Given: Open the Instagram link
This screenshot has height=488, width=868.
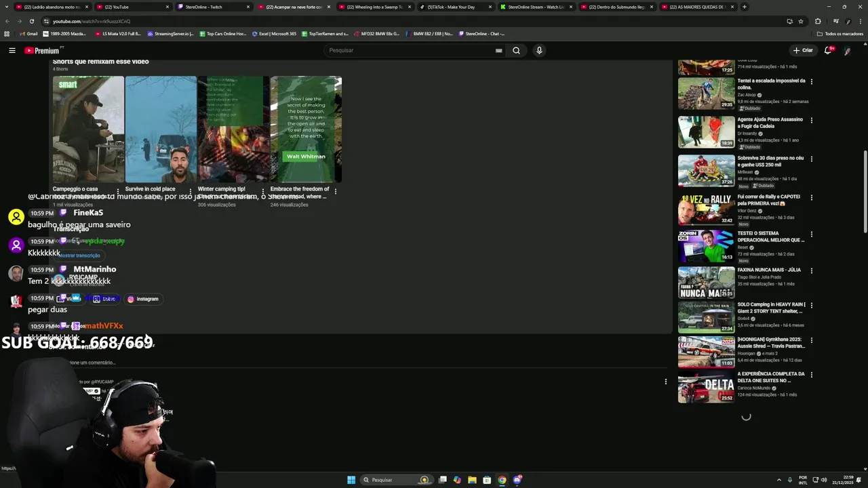Looking at the screenshot, I should (143, 299).
